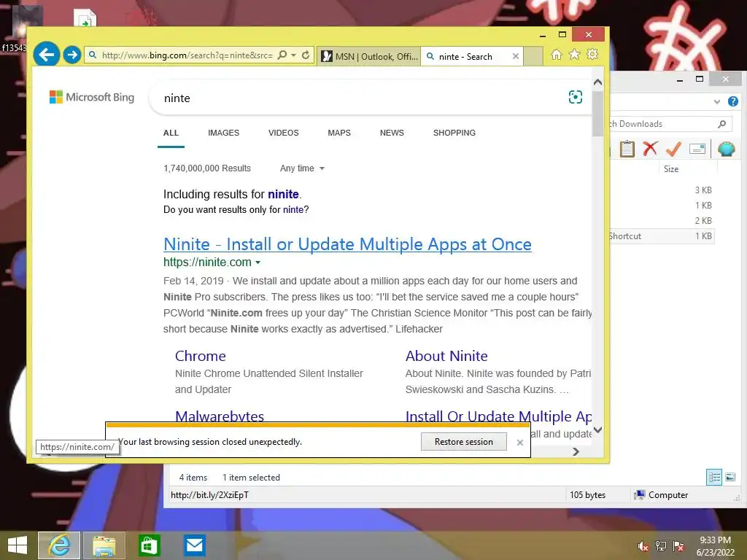Viewport: 747px width, 560px height.
Task: Click the Explorer red Delete icon
Action: point(650,149)
